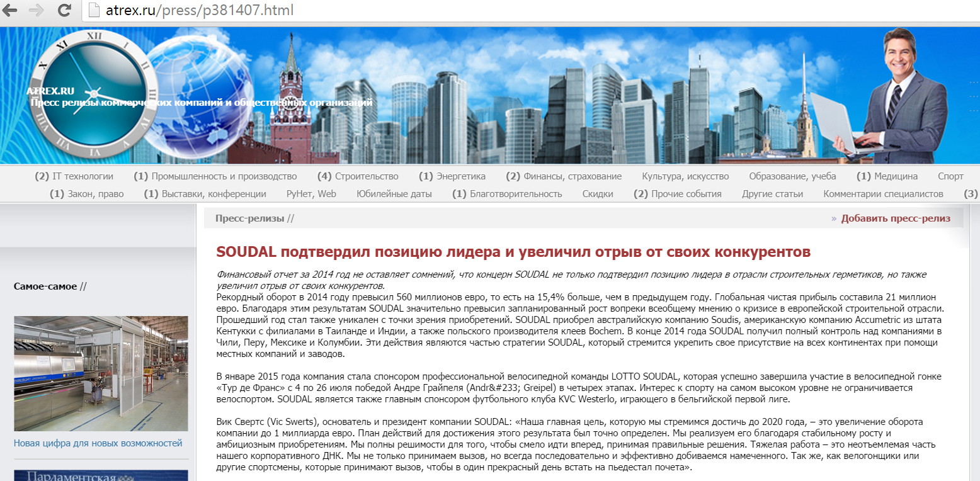980x481 pixels.
Task: Click the page document icon in address bar
Action: [94, 11]
